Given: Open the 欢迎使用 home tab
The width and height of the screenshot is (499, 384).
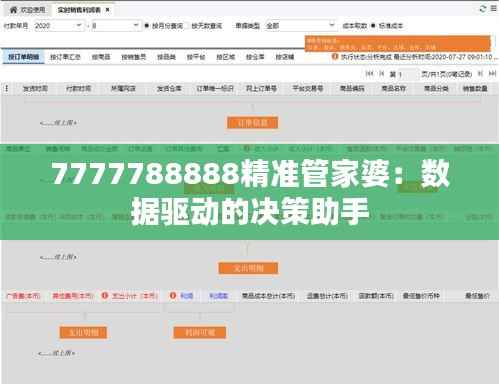Looking at the screenshot, I should coord(27,10).
